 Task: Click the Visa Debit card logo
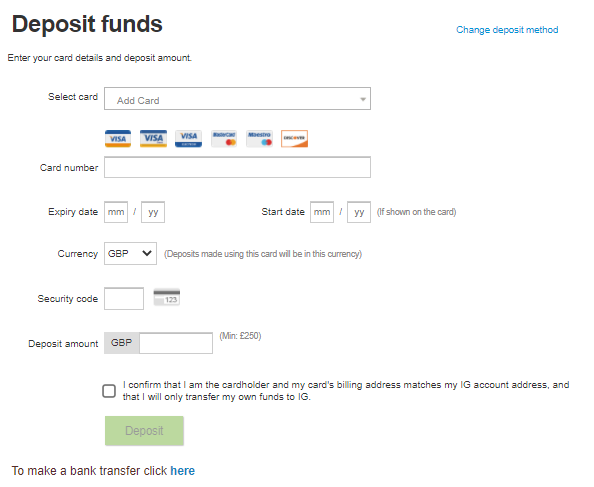coord(153,139)
